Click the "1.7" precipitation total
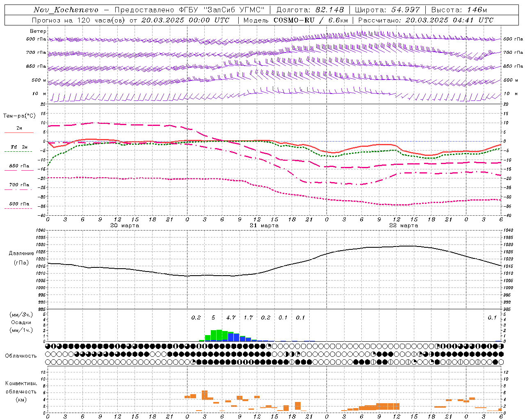This screenshot has width=525, height=420. [248, 317]
